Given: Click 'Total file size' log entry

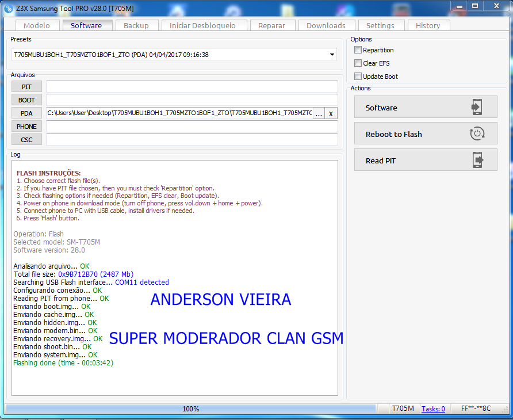Looking at the screenshot, I should point(73,274).
